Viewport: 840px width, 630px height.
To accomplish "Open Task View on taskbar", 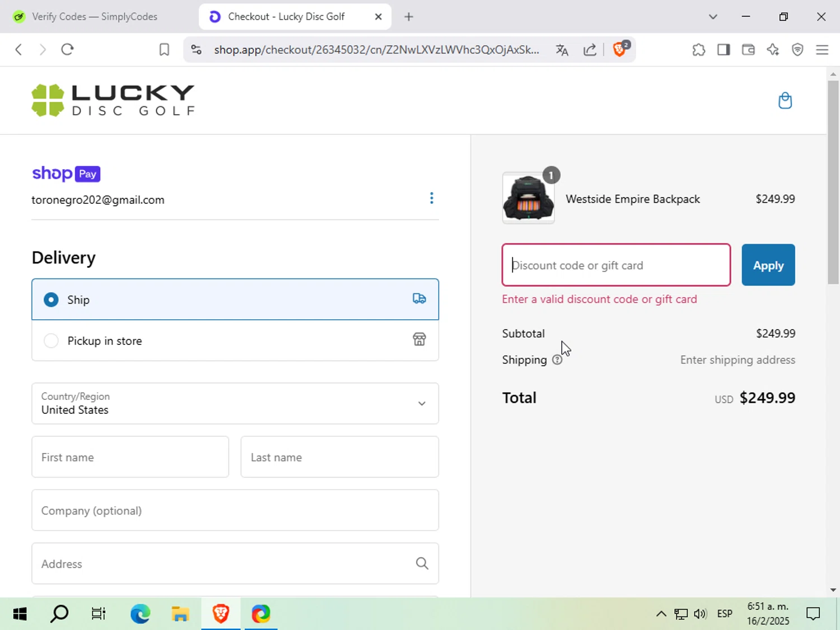I will (99, 614).
